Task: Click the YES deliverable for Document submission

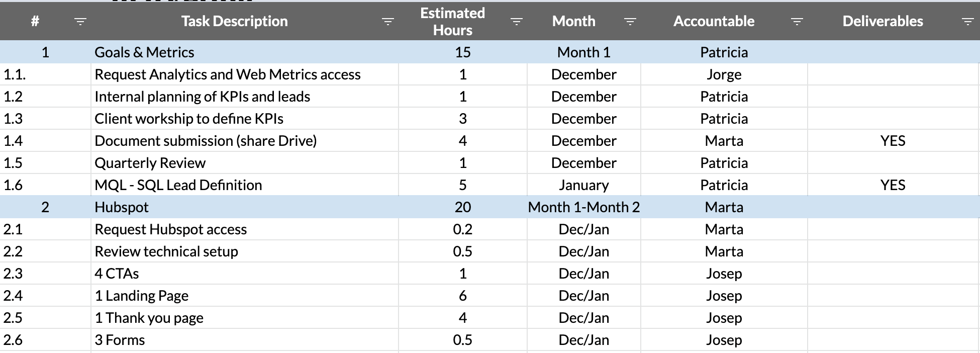Action: pos(893,141)
